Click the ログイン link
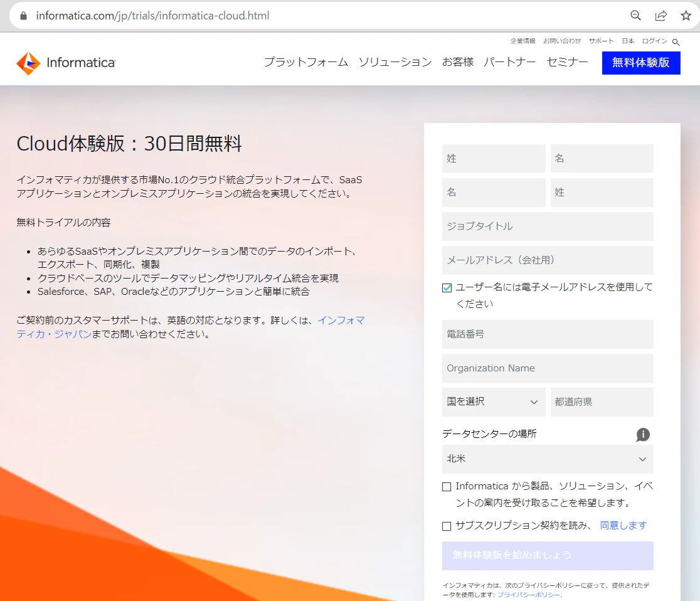The width and height of the screenshot is (700, 601). pyautogui.click(x=654, y=41)
